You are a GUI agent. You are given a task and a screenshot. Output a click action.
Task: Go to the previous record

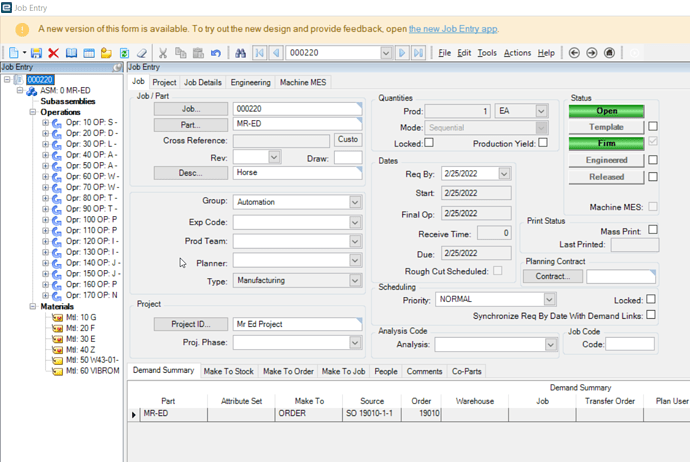[276, 53]
